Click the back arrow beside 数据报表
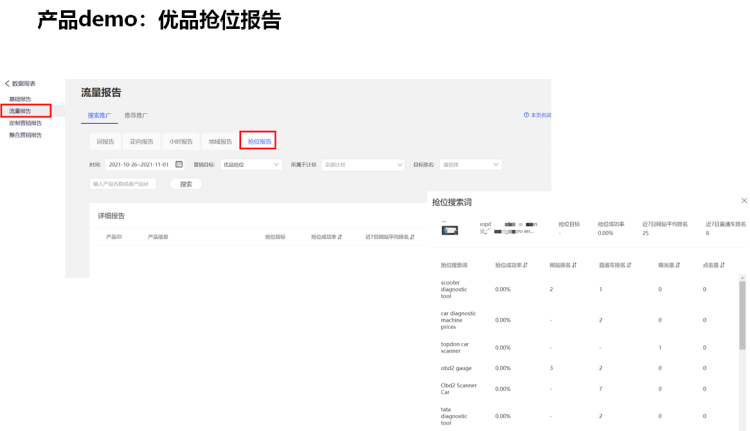This screenshot has width=750, height=431. (x=7, y=84)
